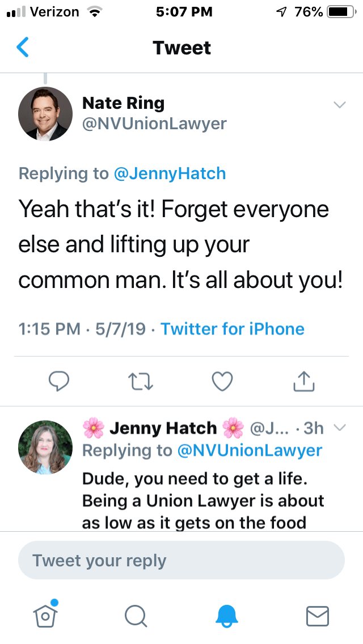Open Direct Messages envelope tab
Viewport: 363px width, 644px height.
317,615
